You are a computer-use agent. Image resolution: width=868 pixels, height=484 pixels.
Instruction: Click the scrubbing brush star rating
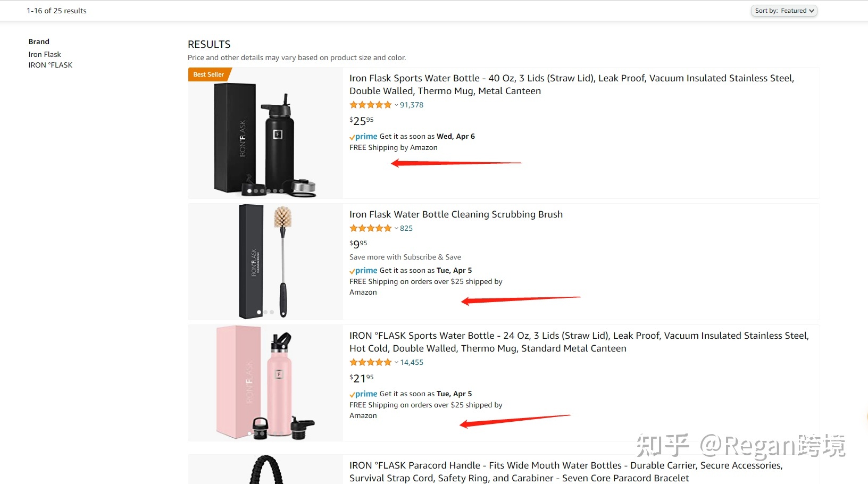[x=370, y=228]
